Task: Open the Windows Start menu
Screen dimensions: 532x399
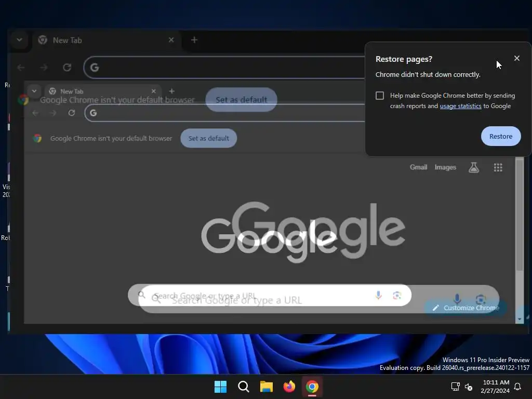Action: 220,387
